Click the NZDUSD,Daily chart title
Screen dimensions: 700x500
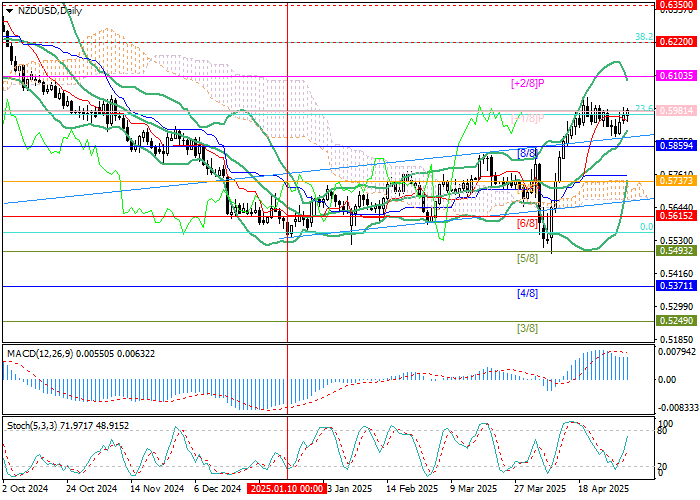(x=51, y=10)
